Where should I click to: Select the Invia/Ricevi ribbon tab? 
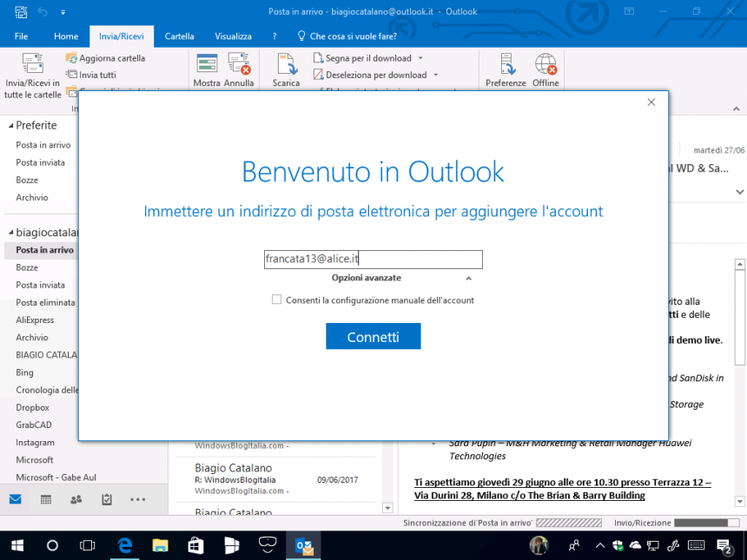[x=122, y=36]
